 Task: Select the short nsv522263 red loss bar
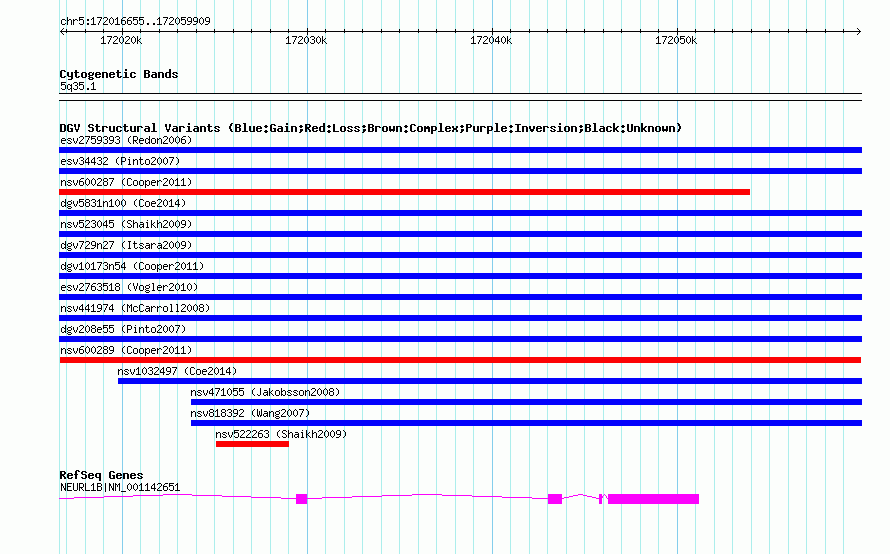252,444
